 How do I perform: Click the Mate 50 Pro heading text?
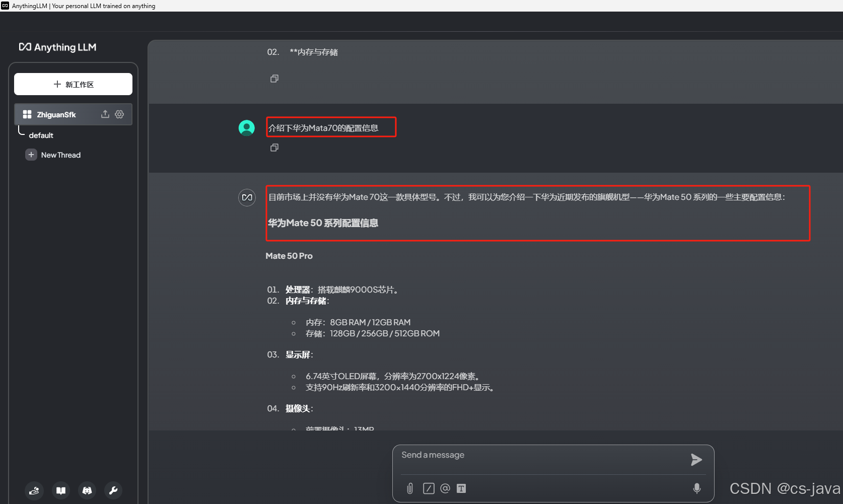(289, 256)
